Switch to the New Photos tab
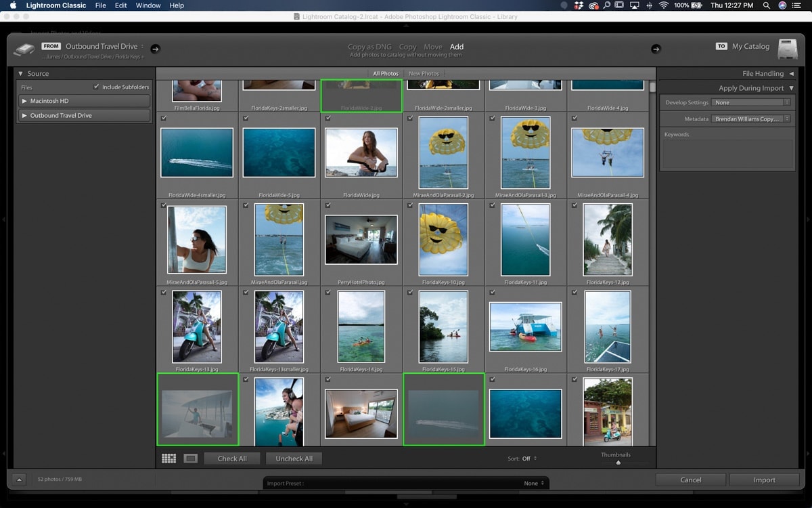Screen dimensions: 812x508 pos(424,73)
